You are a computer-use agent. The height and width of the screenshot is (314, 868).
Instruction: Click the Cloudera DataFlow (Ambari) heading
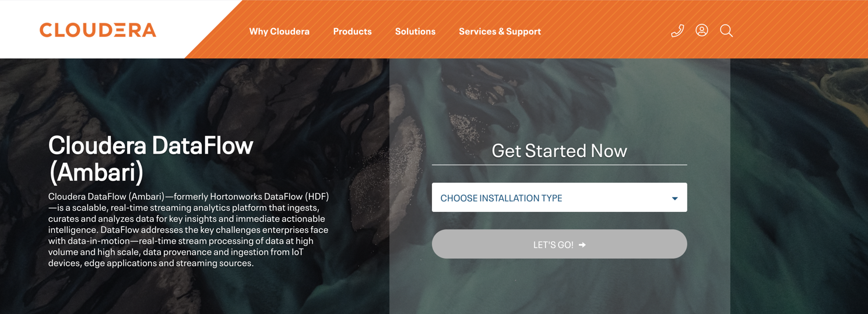click(x=151, y=158)
